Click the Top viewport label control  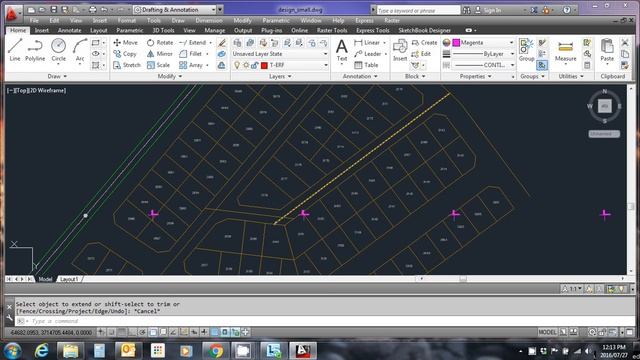(21, 91)
